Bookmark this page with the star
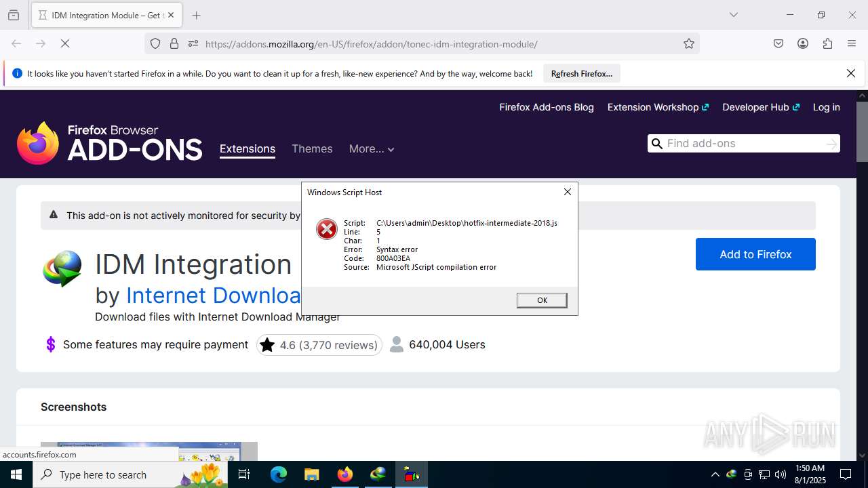 coord(689,43)
